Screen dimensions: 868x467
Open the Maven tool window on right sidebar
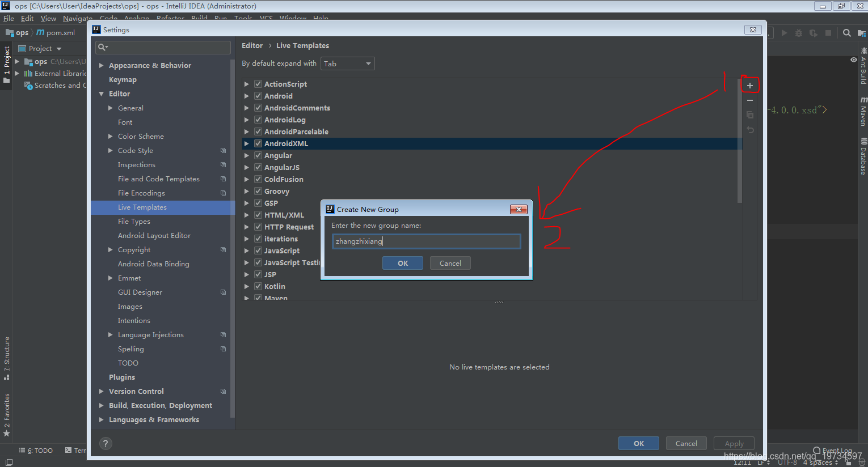[x=863, y=111]
